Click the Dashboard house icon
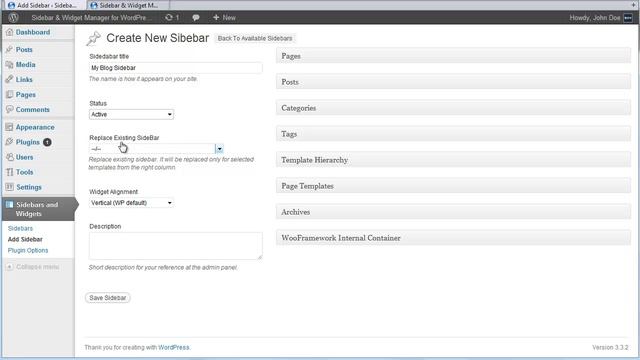The image size is (640, 360). 9,32
